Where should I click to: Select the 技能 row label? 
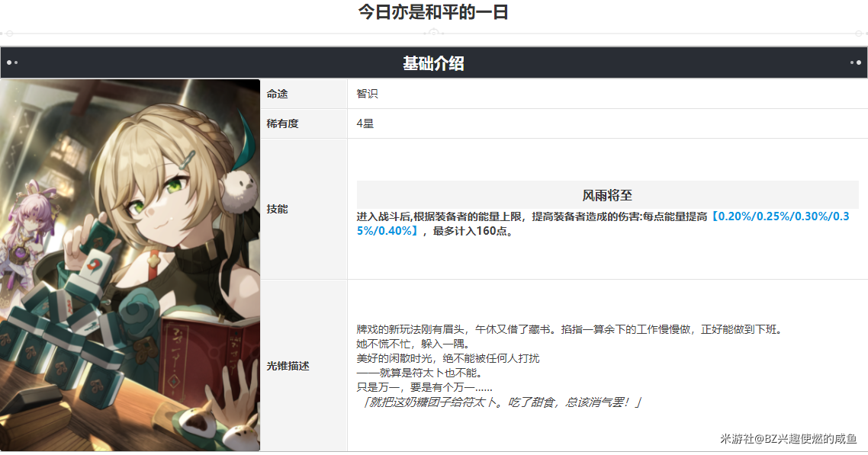[278, 209]
